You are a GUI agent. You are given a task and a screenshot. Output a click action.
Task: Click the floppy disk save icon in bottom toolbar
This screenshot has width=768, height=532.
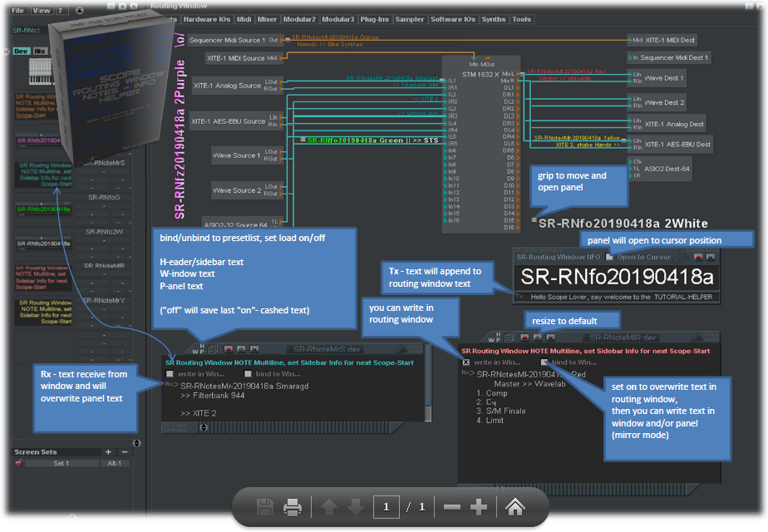tap(264, 507)
